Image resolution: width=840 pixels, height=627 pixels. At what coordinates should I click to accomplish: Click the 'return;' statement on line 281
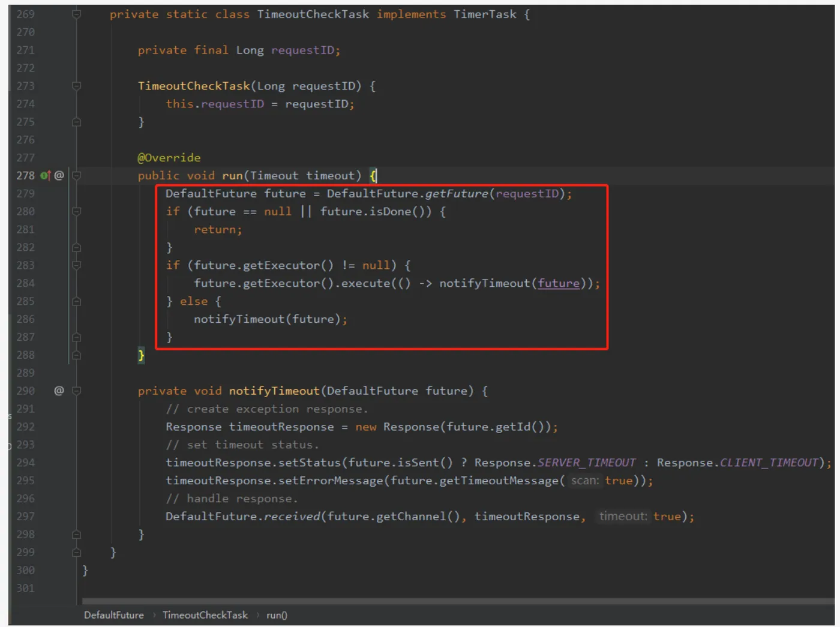point(218,229)
